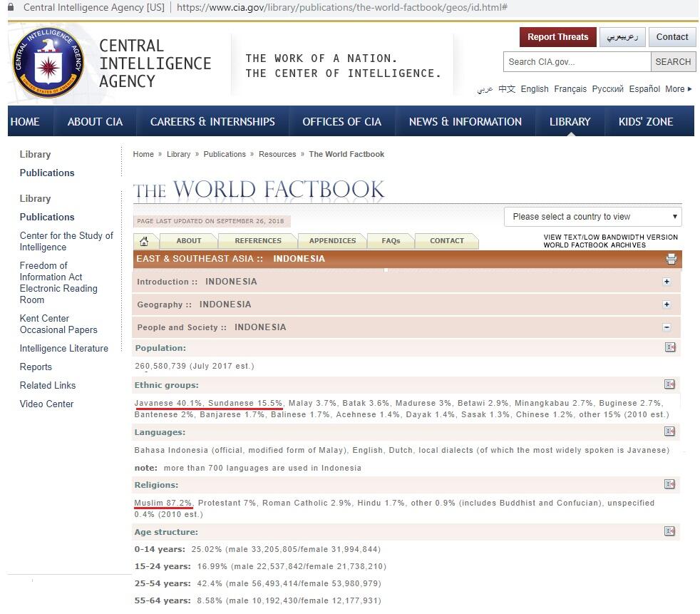Open View Text/Low Bandwidth Version link

click(610, 237)
